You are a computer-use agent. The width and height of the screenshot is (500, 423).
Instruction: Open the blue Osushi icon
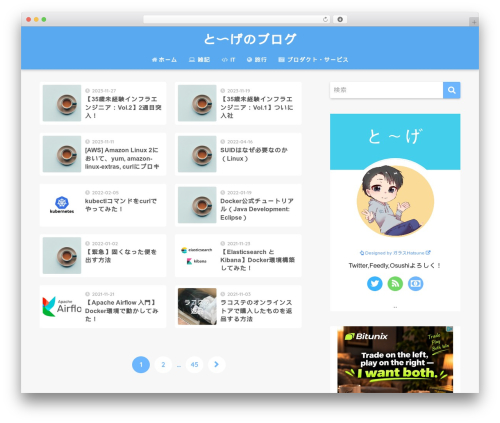[x=415, y=283]
